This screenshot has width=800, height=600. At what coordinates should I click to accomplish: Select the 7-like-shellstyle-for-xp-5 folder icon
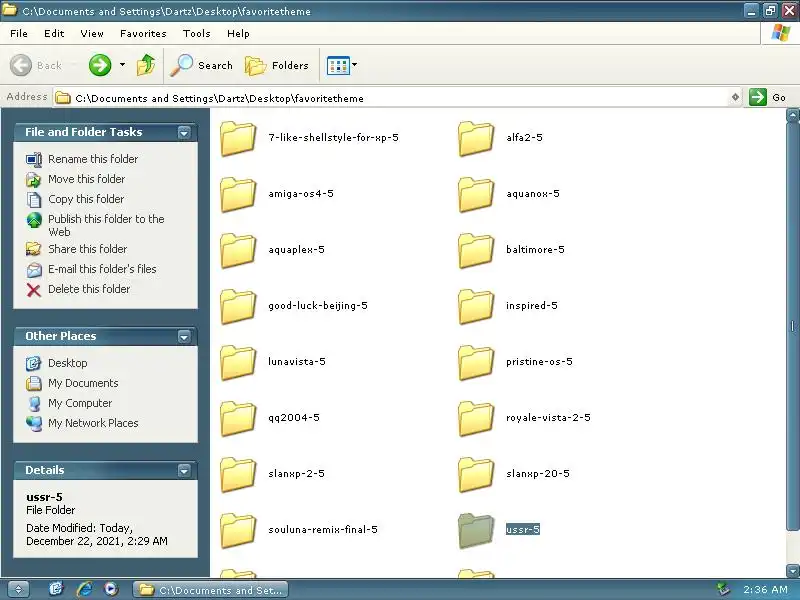click(x=238, y=138)
